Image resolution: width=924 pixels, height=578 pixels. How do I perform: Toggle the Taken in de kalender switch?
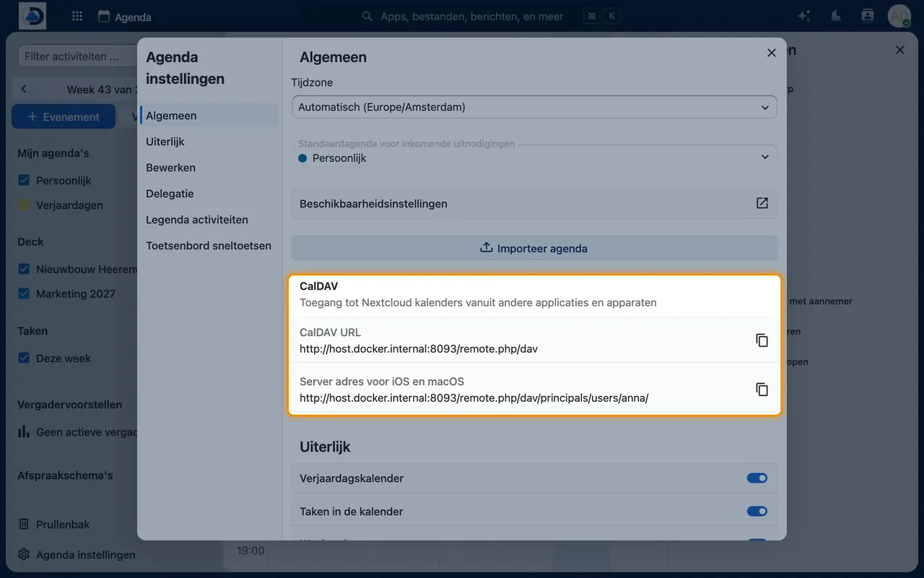click(757, 512)
